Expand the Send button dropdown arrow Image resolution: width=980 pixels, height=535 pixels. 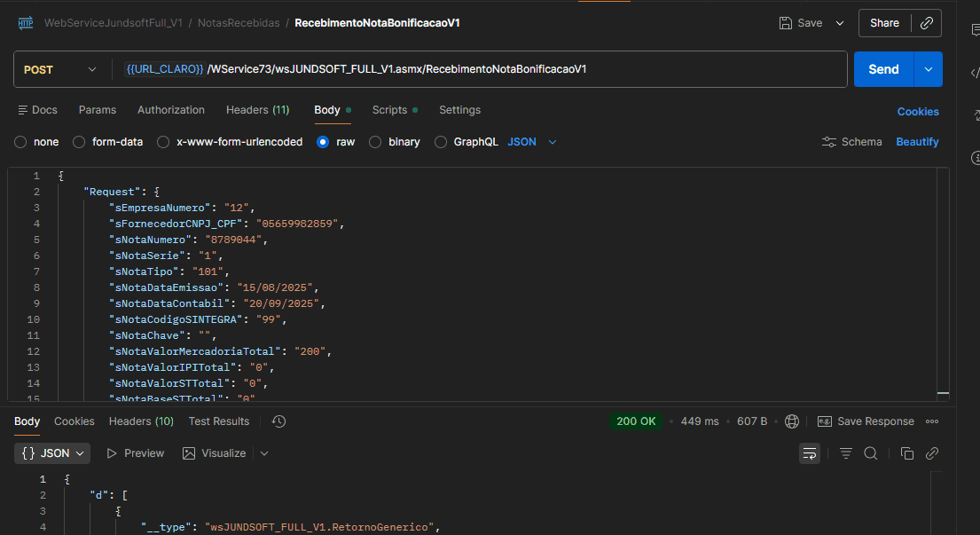[929, 69]
